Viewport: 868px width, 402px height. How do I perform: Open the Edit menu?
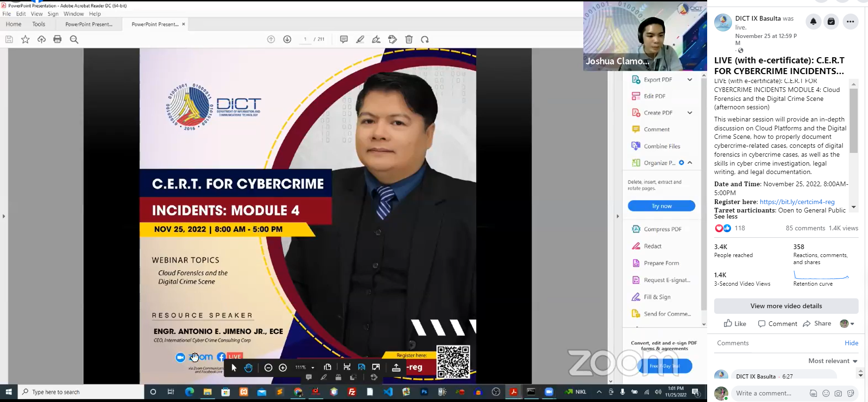point(21,14)
